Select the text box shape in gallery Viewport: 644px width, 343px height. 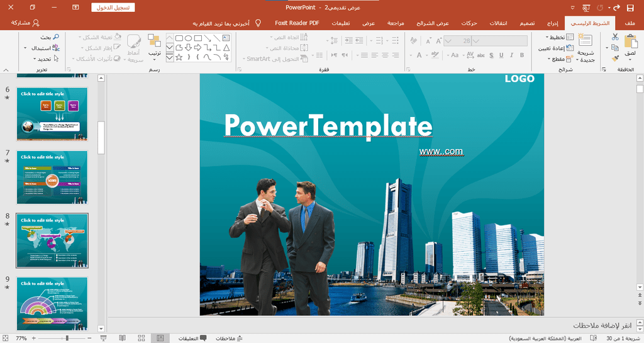pos(226,38)
